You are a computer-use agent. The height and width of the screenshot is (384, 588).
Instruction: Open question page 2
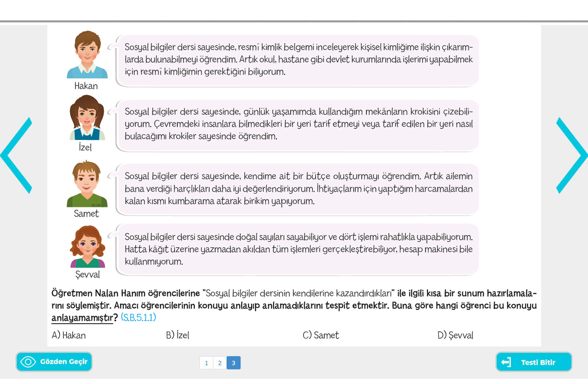tap(220, 363)
